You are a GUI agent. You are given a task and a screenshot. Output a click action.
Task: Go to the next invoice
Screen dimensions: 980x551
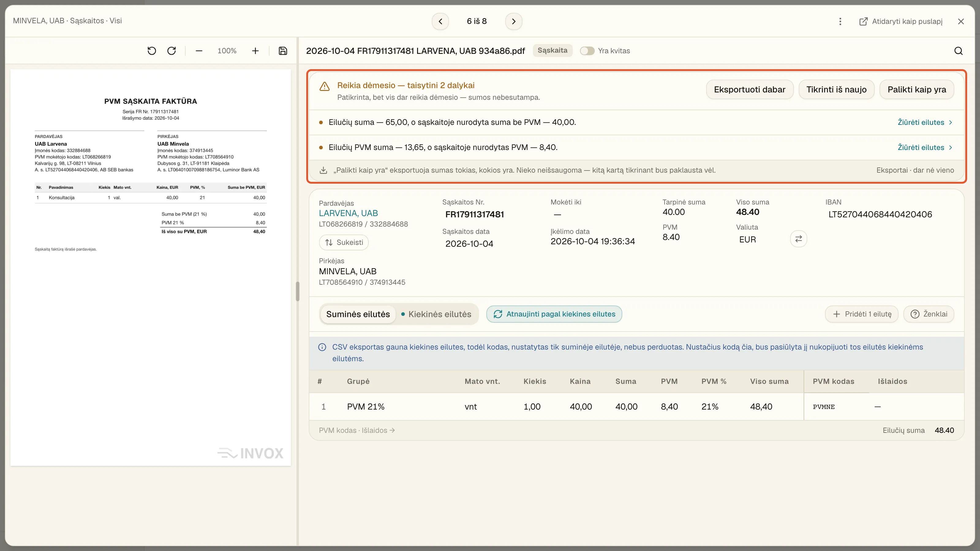click(x=514, y=21)
